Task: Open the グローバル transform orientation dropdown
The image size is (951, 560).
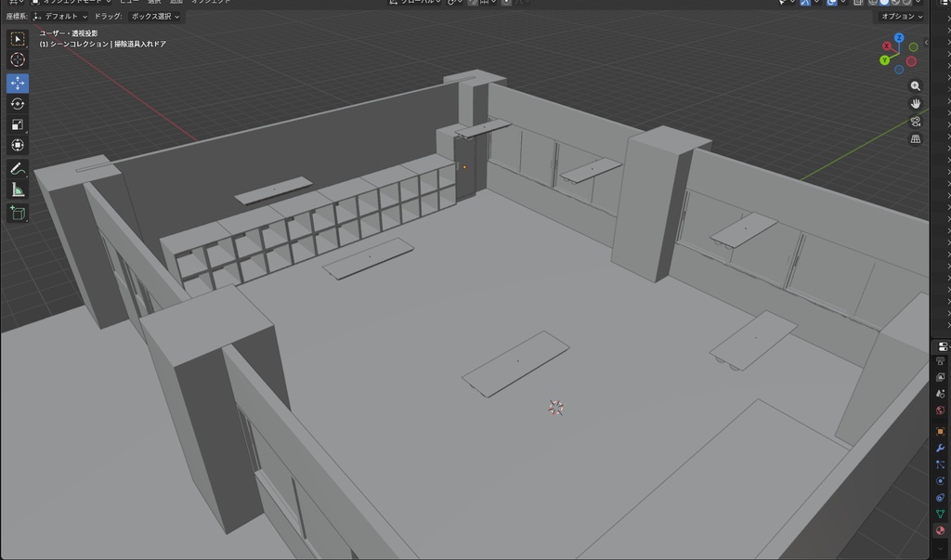Action: (x=415, y=2)
